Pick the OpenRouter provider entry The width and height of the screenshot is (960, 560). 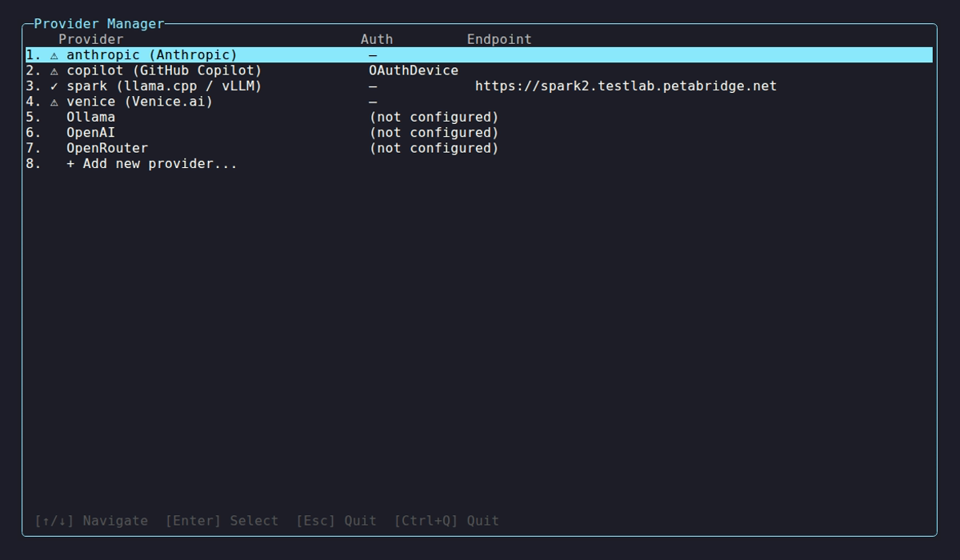478,148
